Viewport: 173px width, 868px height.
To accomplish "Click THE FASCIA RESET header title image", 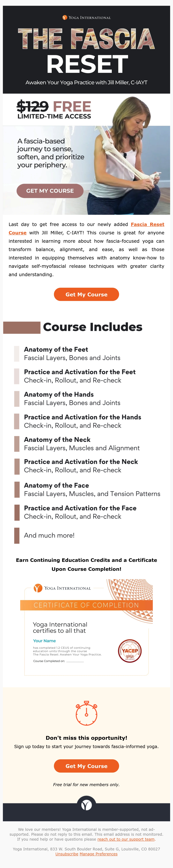I will pos(86,51).
